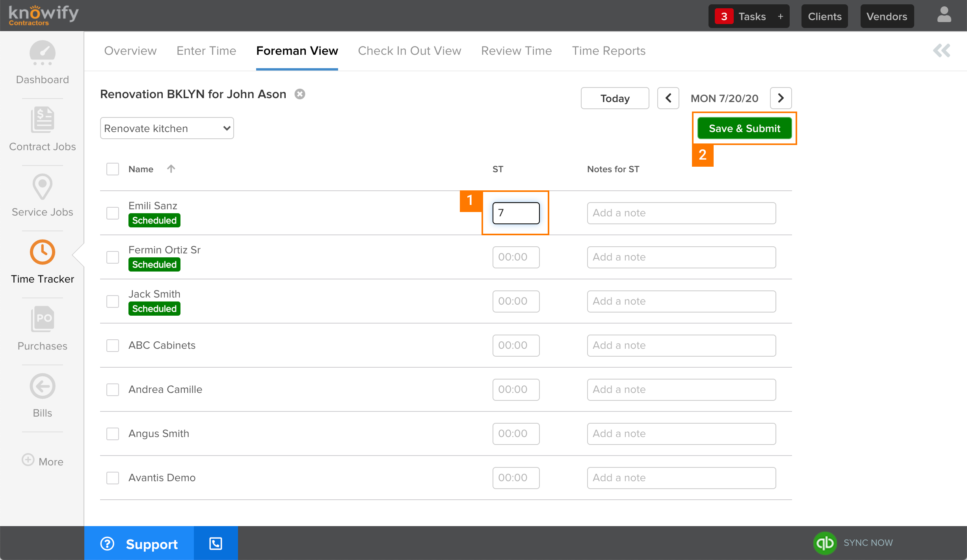Open Service Jobs map pin icon
The height and width of the screenshot is (560, 967).
(x=43, y=186)
